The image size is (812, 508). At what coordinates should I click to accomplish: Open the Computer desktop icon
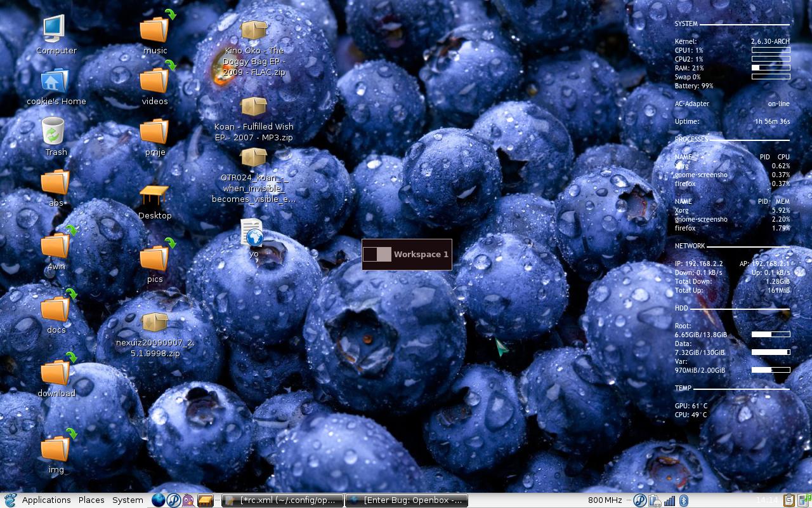point(54,29)
